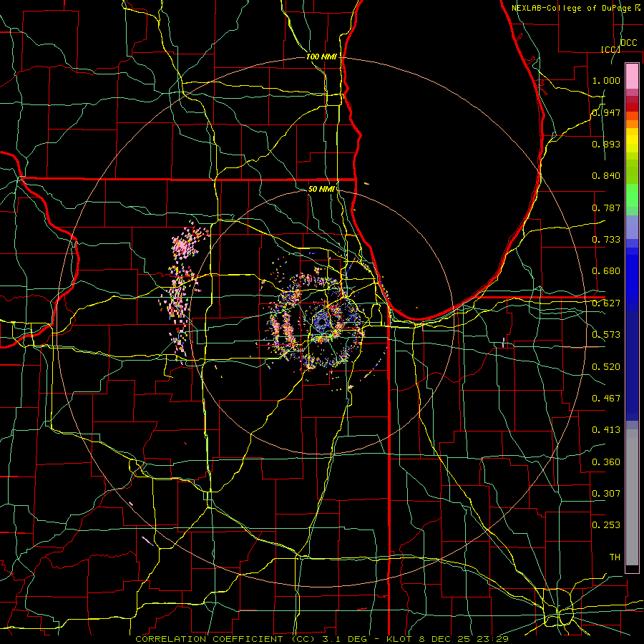Click the TH threshold label

point(615,557)
